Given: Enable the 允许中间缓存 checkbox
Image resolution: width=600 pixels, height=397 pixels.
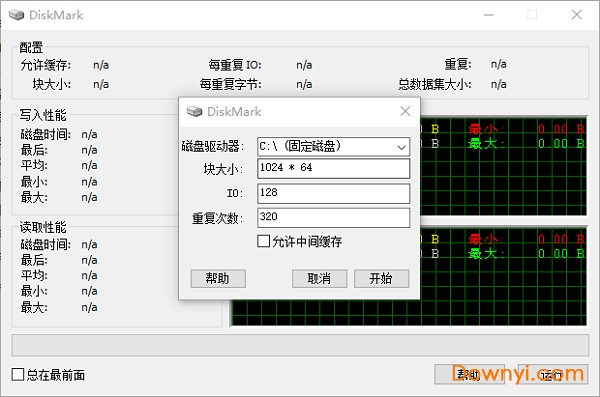Looking at the screenshot, I should (x=264, y=242).
